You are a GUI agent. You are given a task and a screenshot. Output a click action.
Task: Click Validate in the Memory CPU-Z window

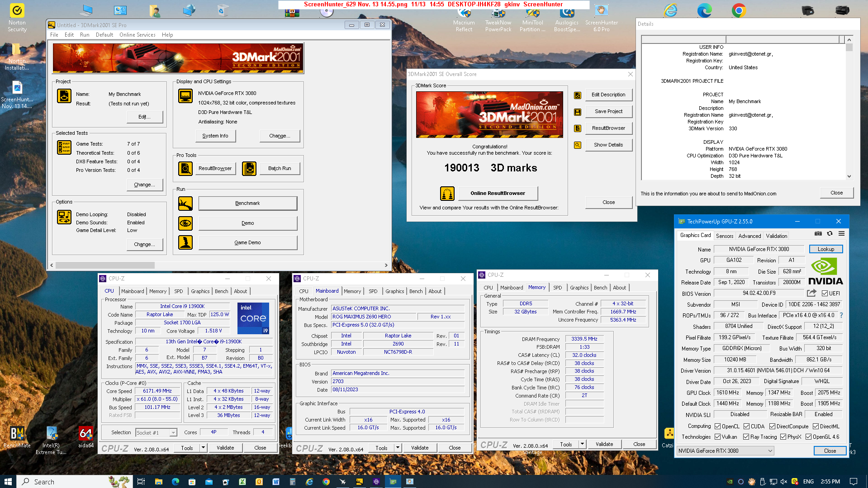click(604, 445)
